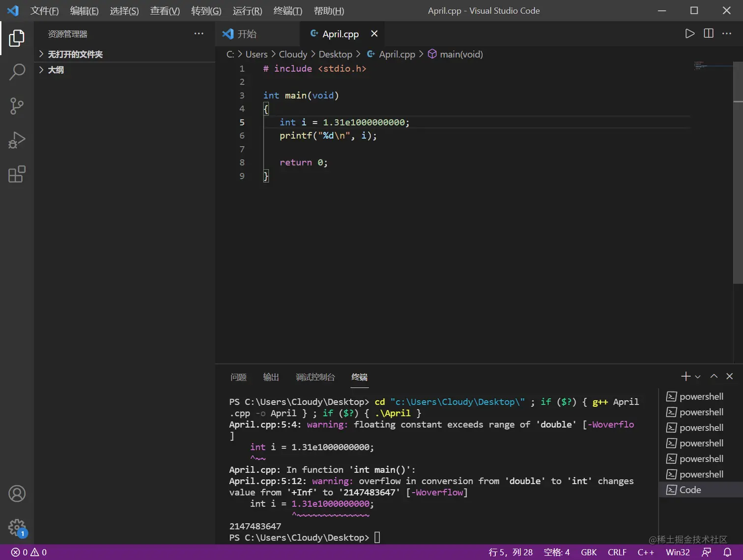Open the 终端(T) menu
The image size is (743, 560).
click(287, 11)
